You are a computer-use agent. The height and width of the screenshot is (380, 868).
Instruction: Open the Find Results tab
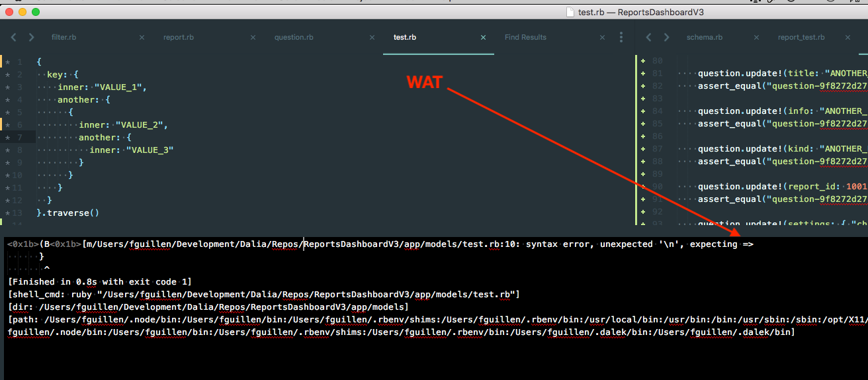[525, 37]
